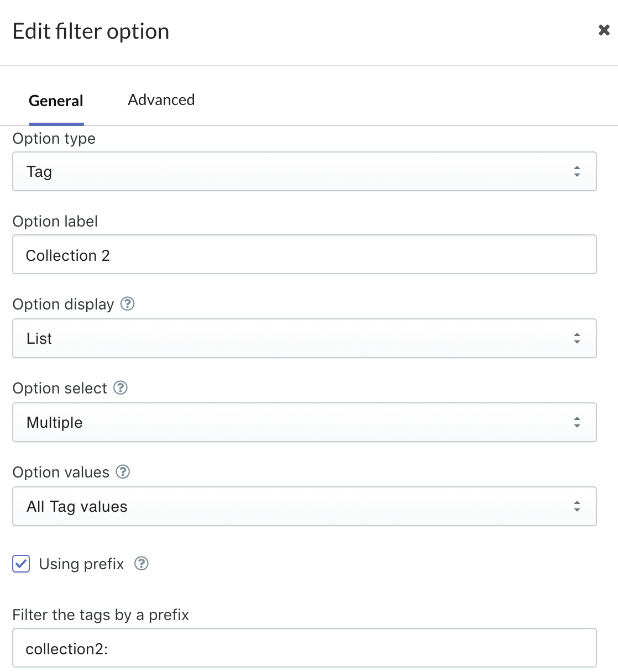Open the Option type dropdown
618x672 pixels.
click(x=304, y=171)
